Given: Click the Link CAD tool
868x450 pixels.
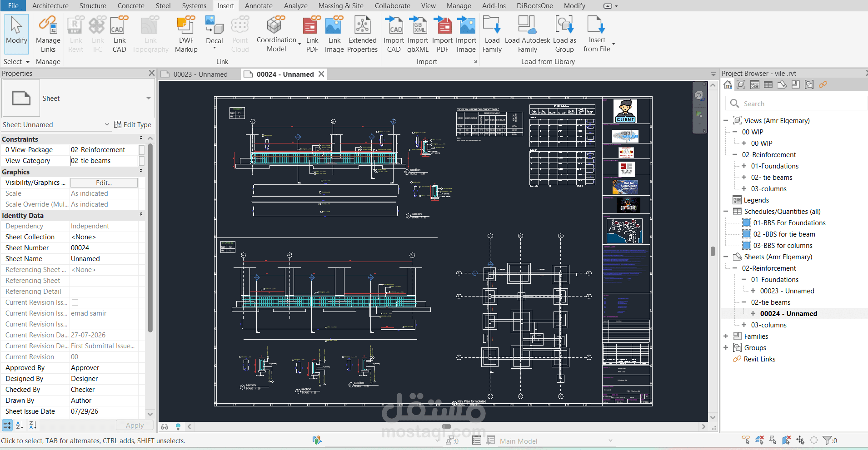Looking at the screenshot, I should [120, 35].
